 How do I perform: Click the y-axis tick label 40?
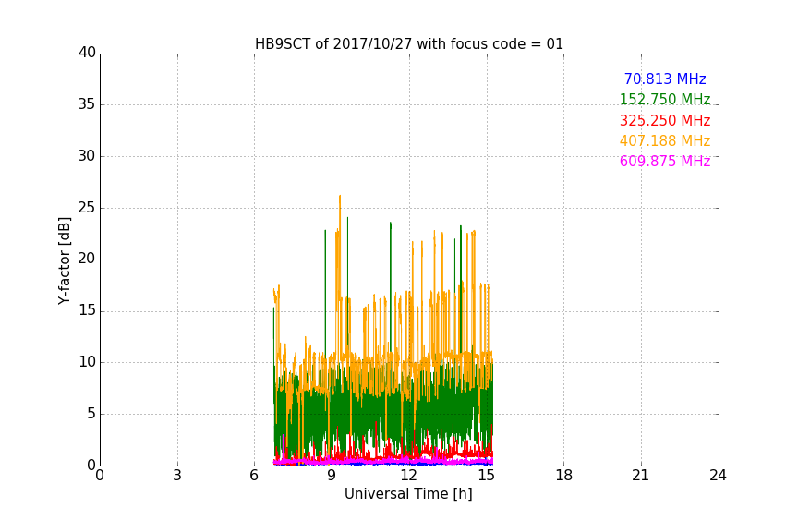(x=87, y=53)
